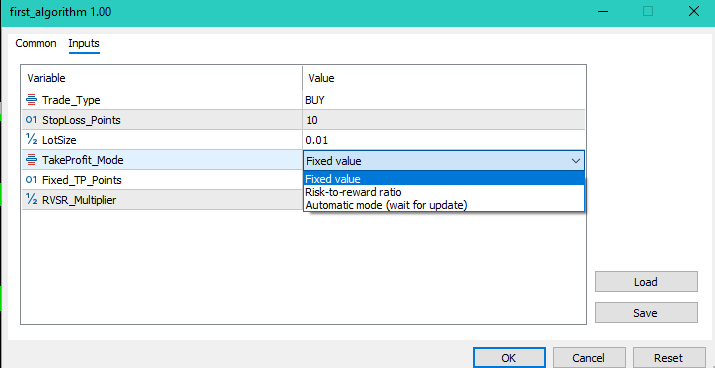Select the RVSR_Multiplier variable name
Screen dimensions: 715x368
(x=79, y=200)
